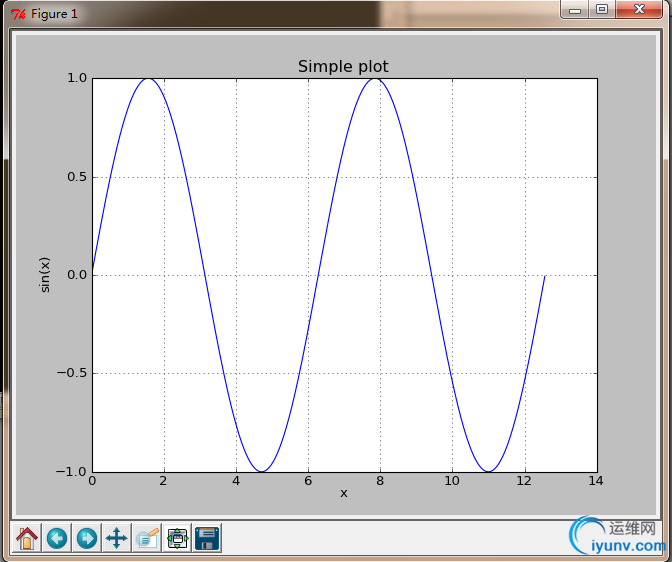Go back to previous view

57,538
